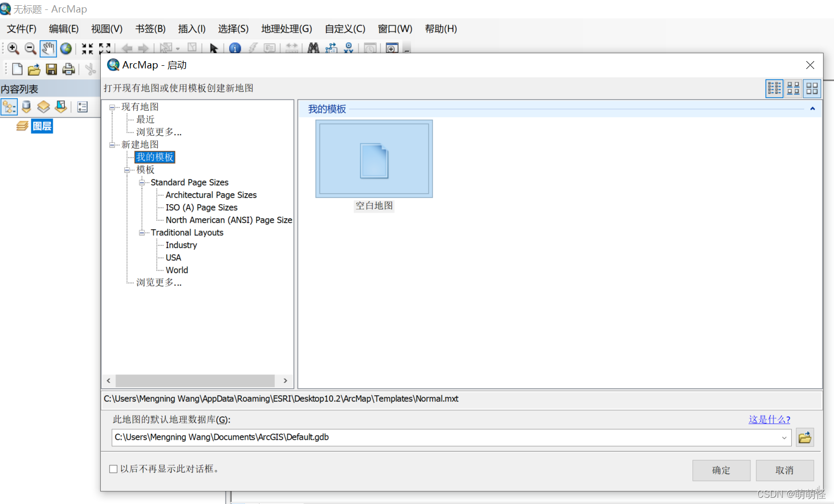Click the Save floppy disk icon

51,69
